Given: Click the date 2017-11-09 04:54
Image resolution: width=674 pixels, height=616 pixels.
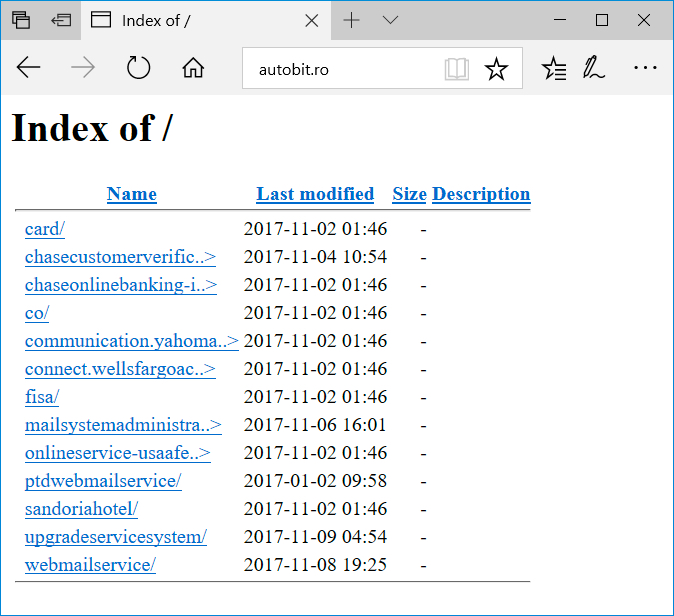Looking at the screenshot, I should pos(315,537).
